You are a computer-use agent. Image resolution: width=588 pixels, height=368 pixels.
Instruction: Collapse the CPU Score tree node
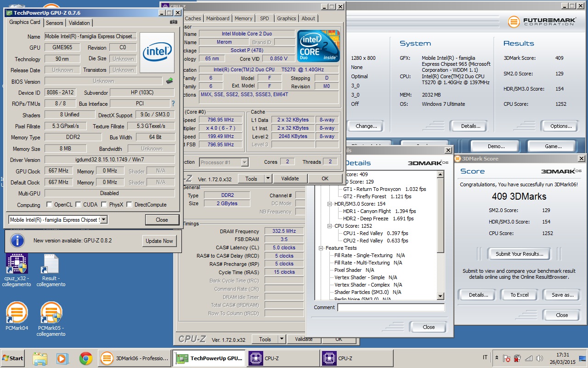point(330,226)
